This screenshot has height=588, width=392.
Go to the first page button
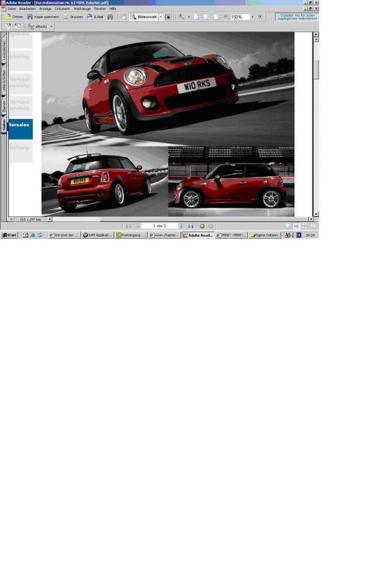pos(128,226)
